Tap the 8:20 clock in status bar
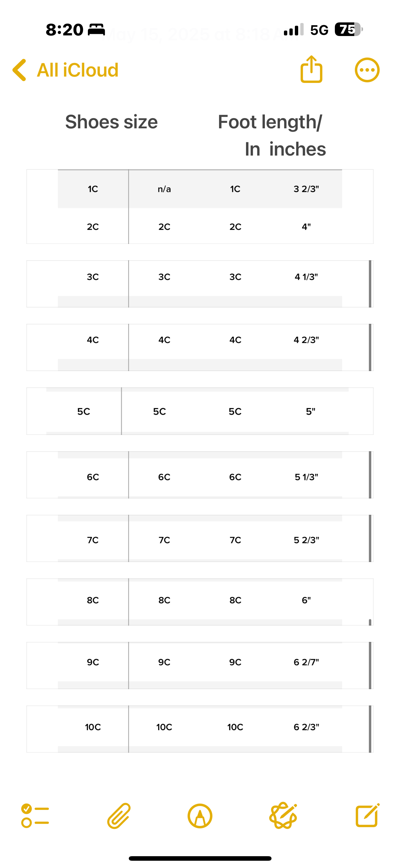The width and height of the screenshot is (400, 868). click(65, 30)
